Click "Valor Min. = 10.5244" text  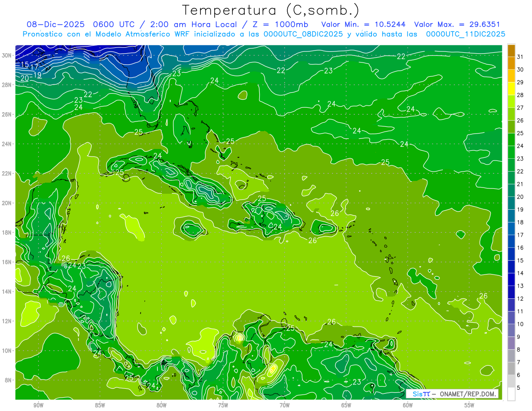pyautogui.click(x=363, y=24)
